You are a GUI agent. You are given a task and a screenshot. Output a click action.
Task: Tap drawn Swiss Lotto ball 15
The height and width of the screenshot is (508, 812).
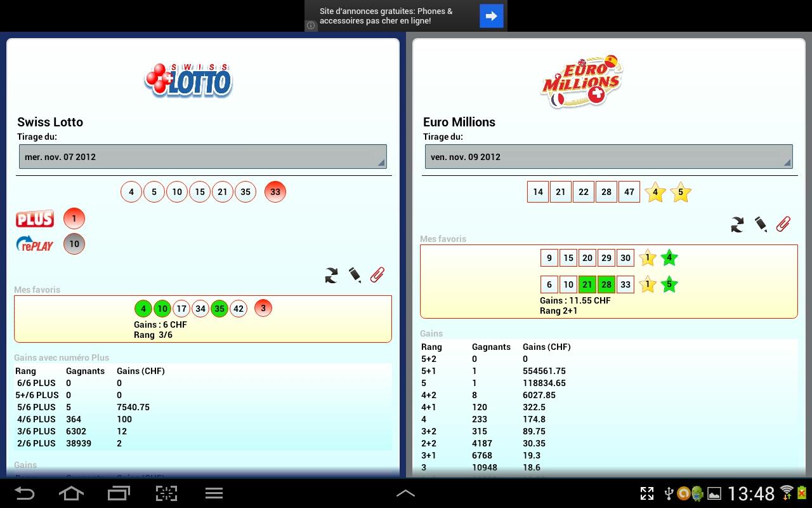click(x=200, y=192)
